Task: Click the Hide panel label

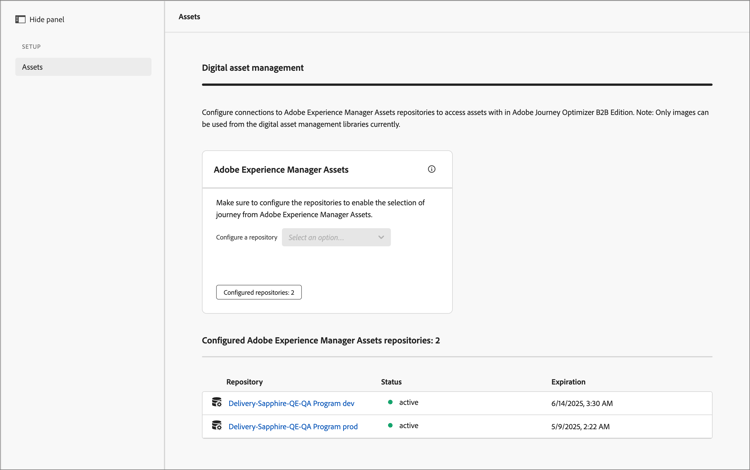Action: [x=47, y=19]
